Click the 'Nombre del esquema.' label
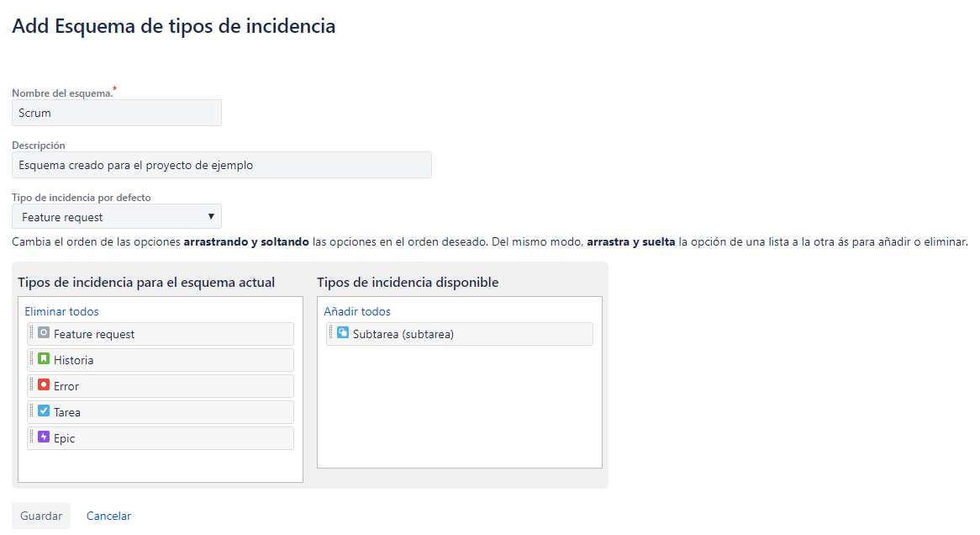The image size is (980, 535). pyautogui.click(x=62, y=93)
